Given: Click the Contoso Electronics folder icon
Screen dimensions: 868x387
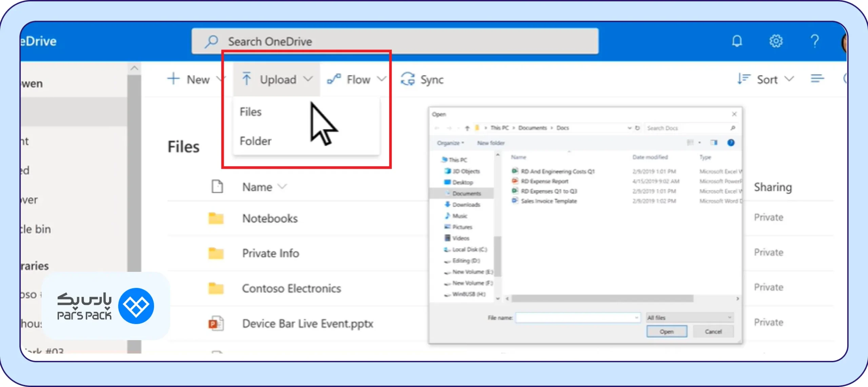Looking at the screenshot, I should pyautogui.click(x=216, y=288).
